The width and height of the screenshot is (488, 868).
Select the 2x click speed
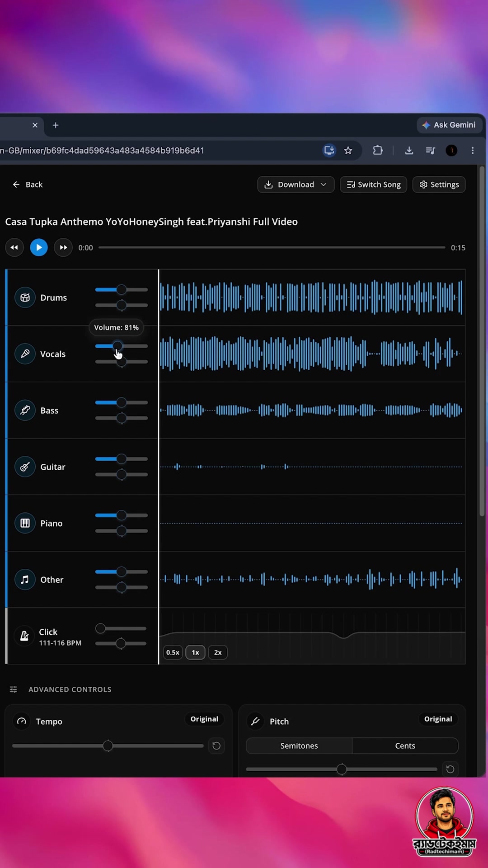218,652
